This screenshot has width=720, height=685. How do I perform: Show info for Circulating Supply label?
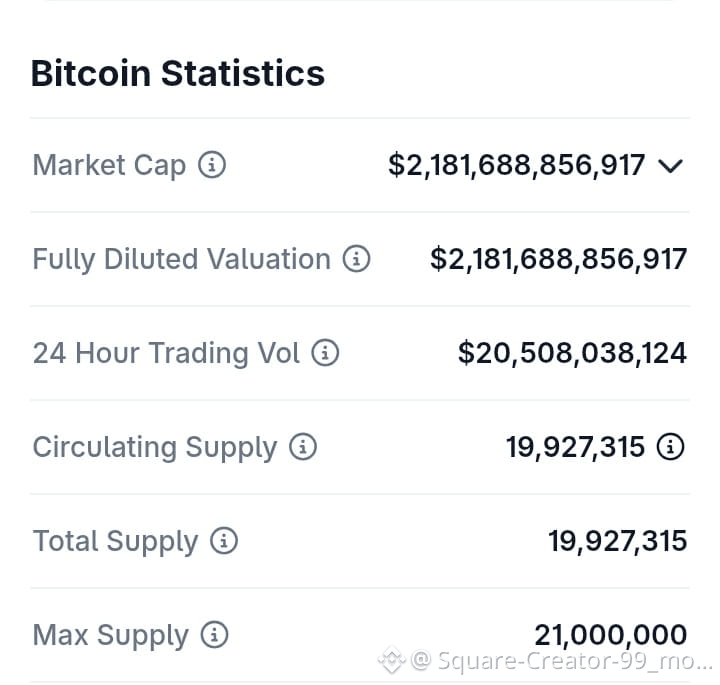[x=303, y=446]
